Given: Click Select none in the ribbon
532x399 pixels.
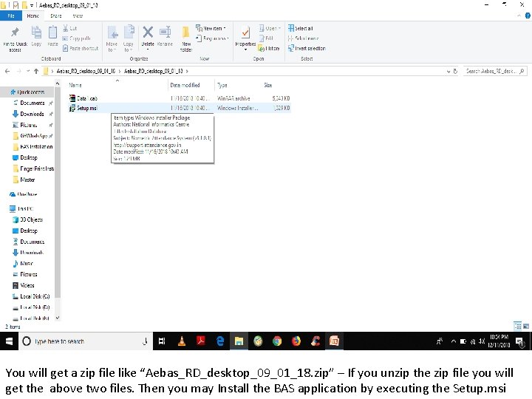Looking at the screenshot, I should click(304, 38).
